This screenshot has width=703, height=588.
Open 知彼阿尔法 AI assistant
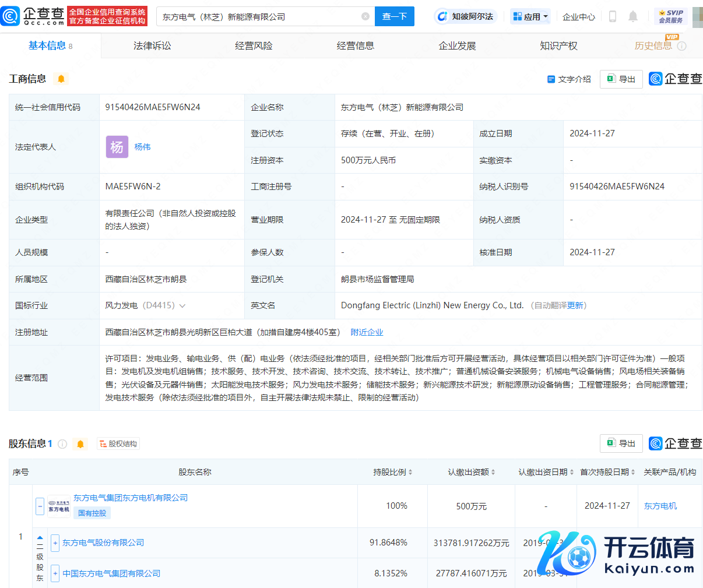point(465,16)
